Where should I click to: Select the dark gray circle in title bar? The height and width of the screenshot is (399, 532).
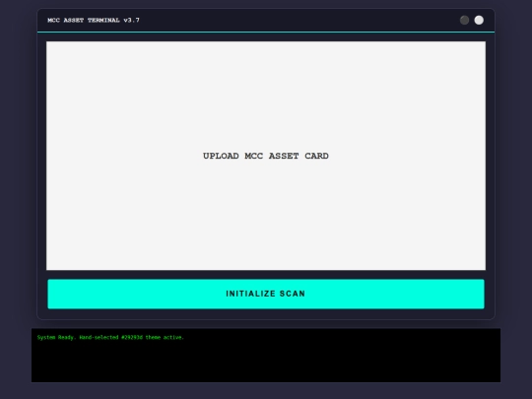464,20
